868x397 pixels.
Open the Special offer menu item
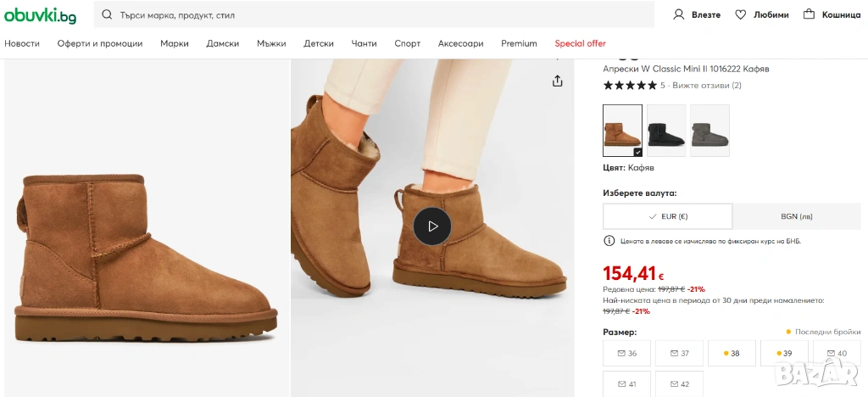pos(580,43)
